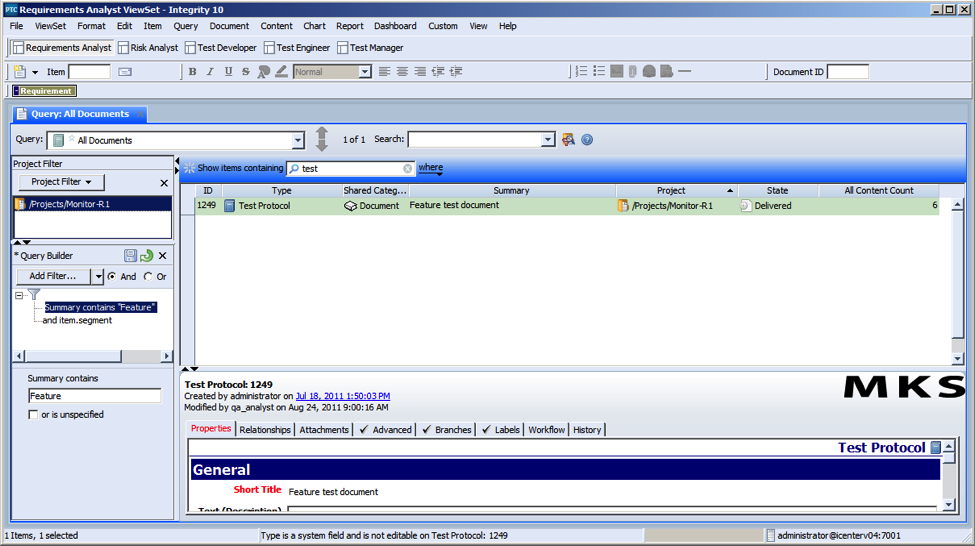Open the Normal style dropdown
Image resolution: width=975 pixels, height=546 pixels.
365,72
